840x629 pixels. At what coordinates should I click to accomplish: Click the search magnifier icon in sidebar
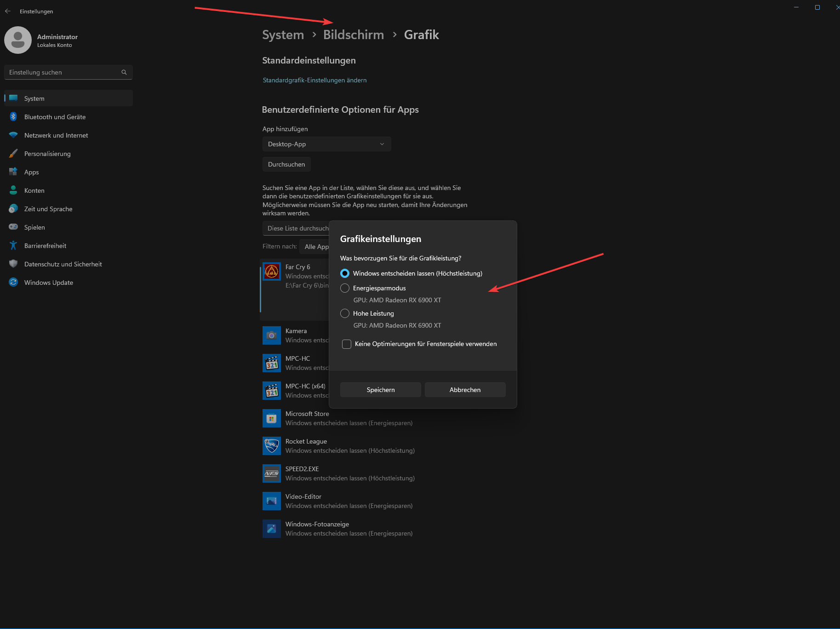pos(124,72)
